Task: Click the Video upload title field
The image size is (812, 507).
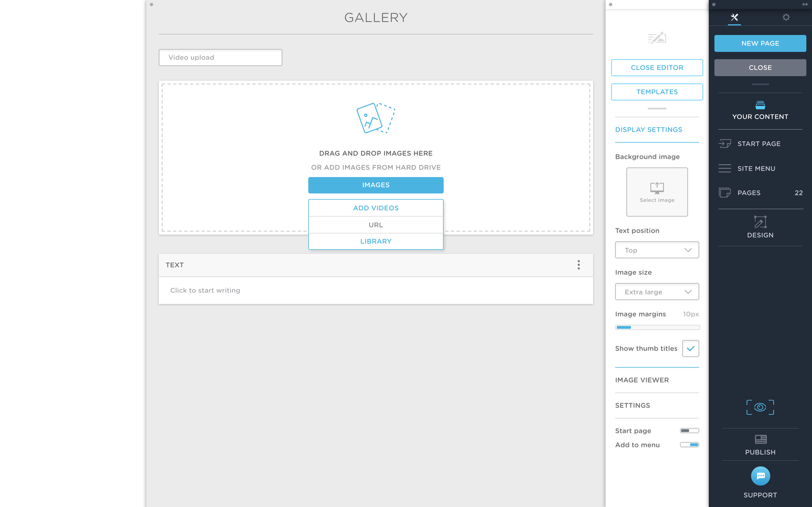Action: coord(220,58)
